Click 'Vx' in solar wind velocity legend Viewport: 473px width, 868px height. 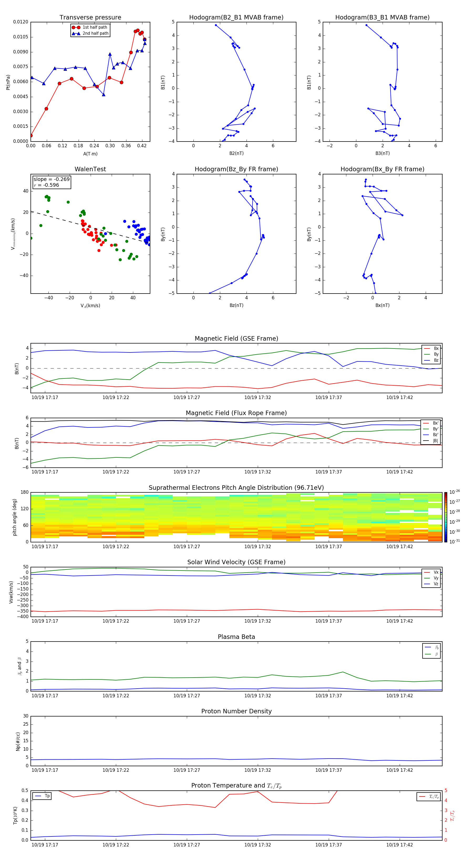pos(431,573)
